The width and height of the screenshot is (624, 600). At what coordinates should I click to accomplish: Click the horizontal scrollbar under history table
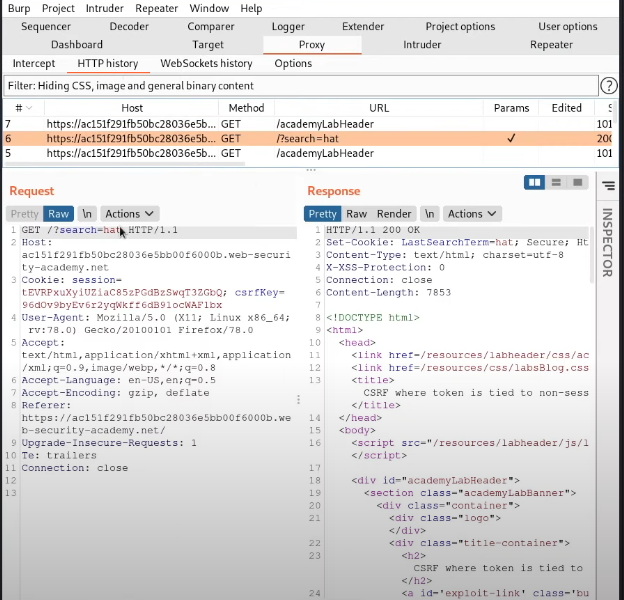(125, 163)
